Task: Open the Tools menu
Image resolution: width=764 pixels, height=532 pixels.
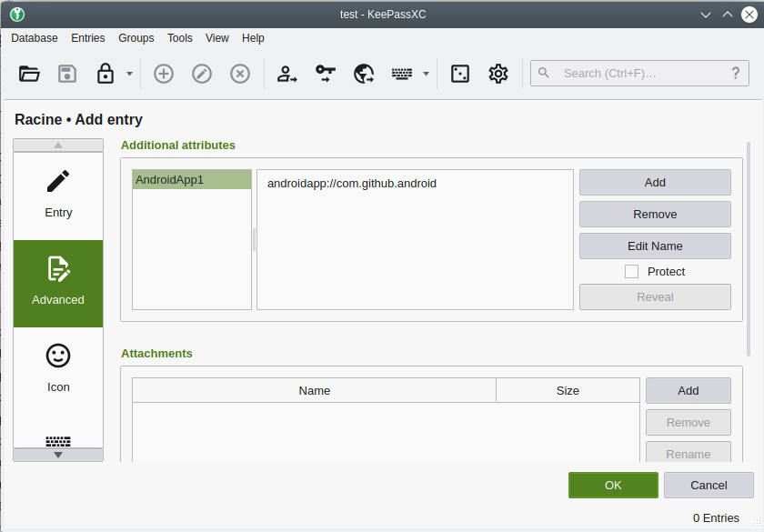Action: pyautogui.click(x=179, y=38)
